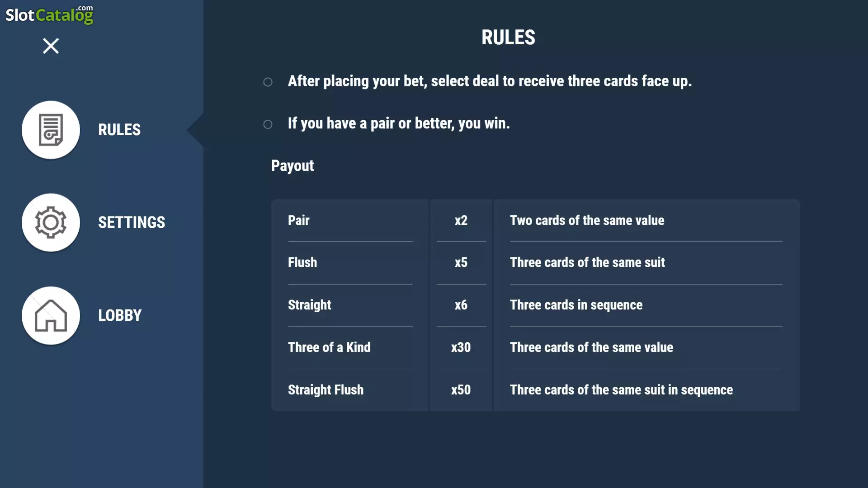
Task: Close the menu with the X icon
Action: pyautogui.click(x=51, y=46)
